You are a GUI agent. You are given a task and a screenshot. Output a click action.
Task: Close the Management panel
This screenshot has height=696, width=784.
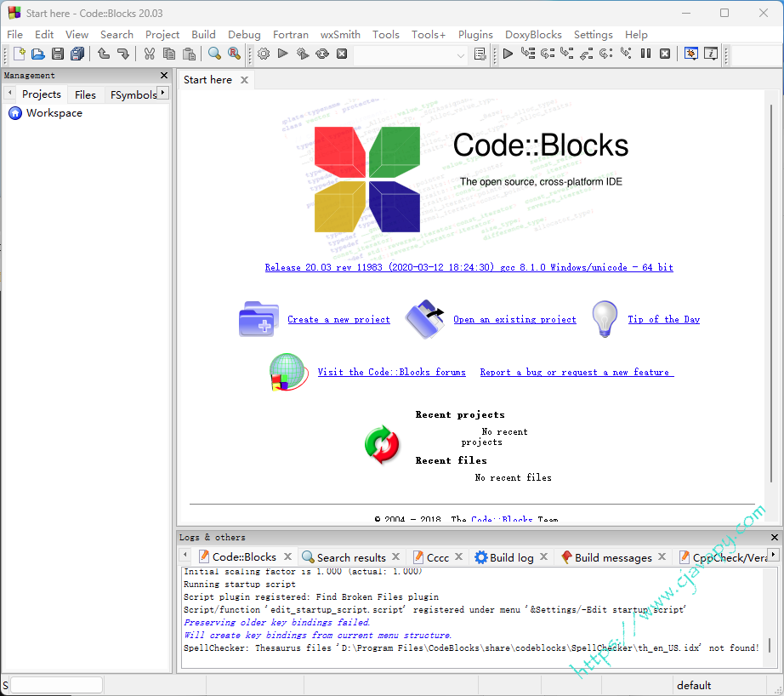click(x=164, y=75)
